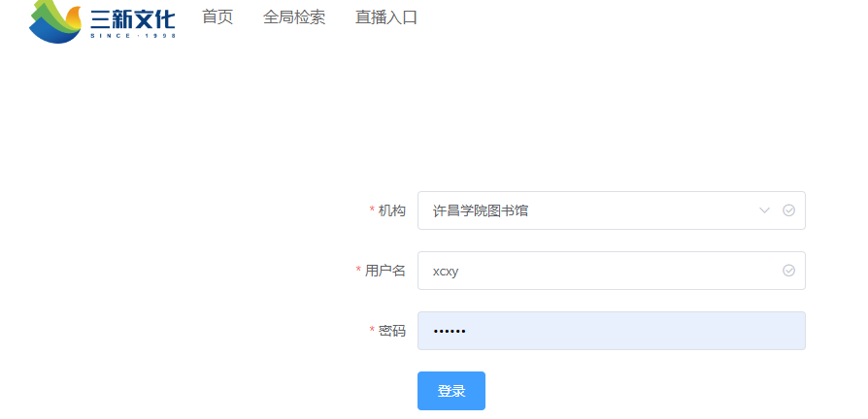868x419 pixels.
Task: Click the SINCE 1998 tagline under logo
Action: 132,36
